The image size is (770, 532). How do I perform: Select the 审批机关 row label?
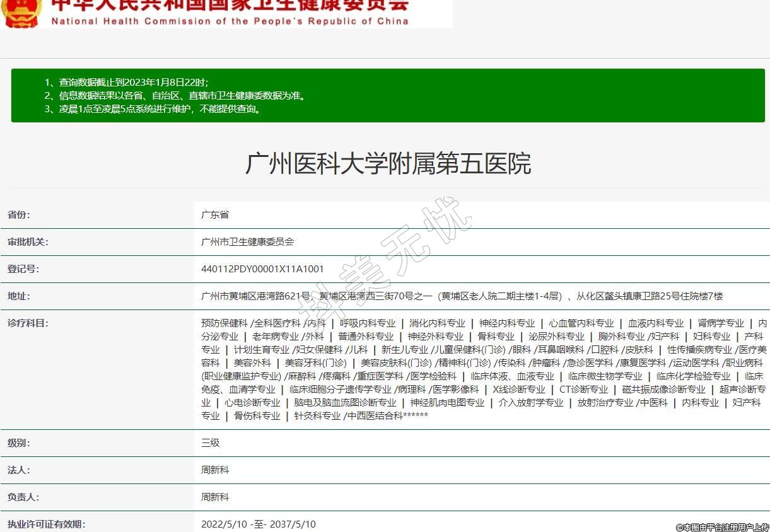(x=28, y=242)
